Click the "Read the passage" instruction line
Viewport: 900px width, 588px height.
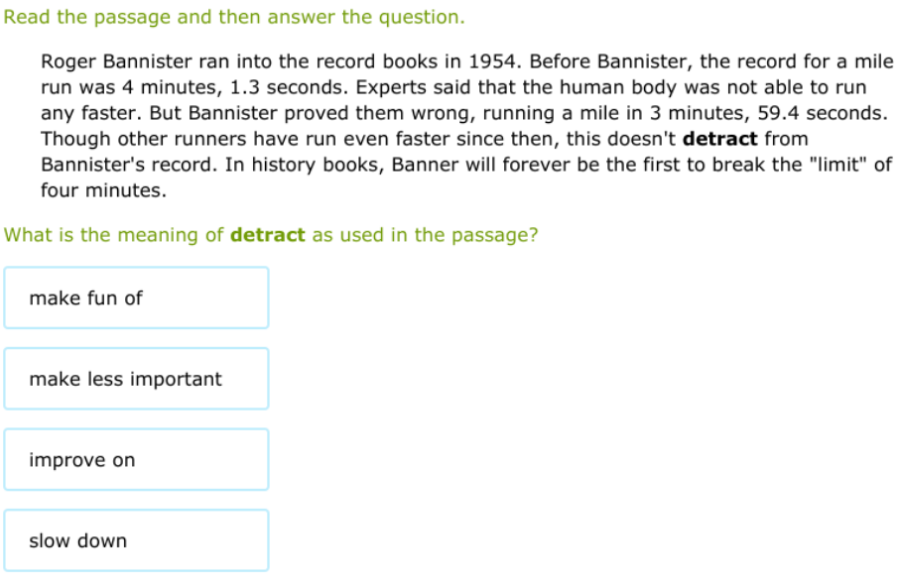(234, 17)
